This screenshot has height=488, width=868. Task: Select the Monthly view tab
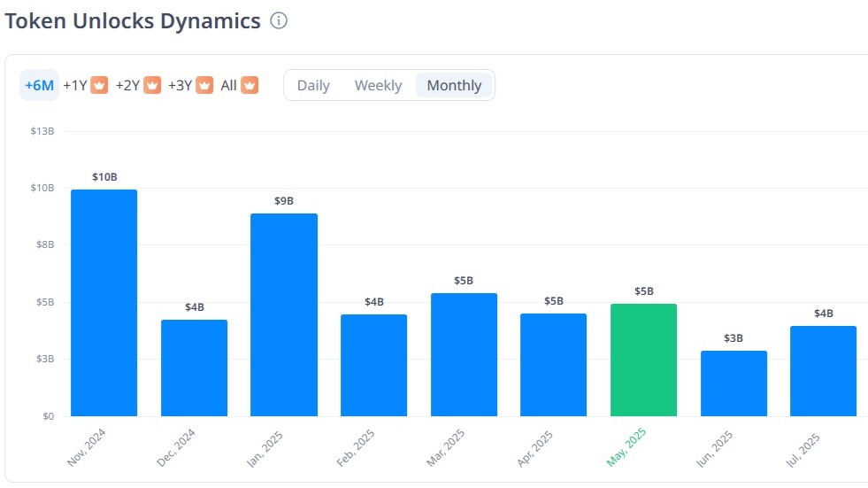click(454, 85)
